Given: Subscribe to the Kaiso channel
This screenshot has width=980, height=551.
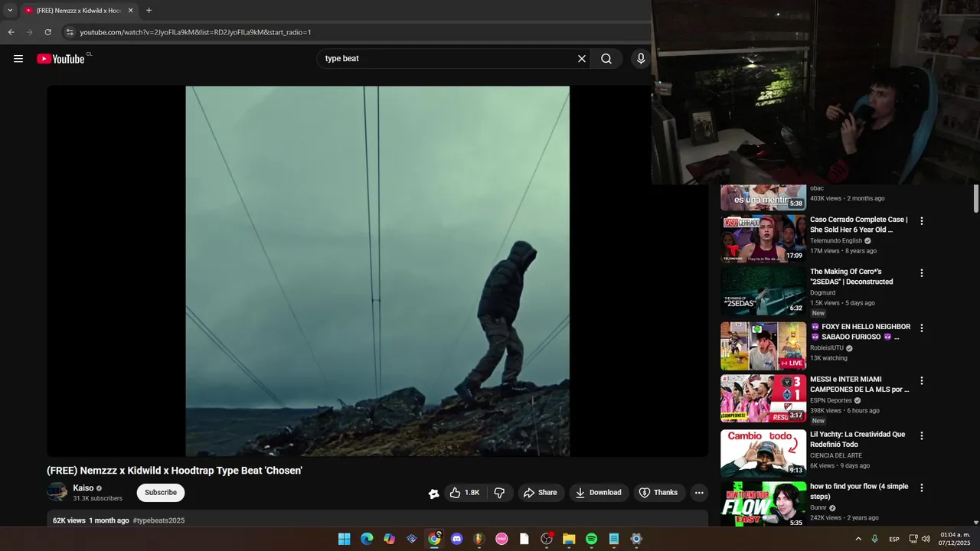Looking at the screenshot, I should [161, 493].
